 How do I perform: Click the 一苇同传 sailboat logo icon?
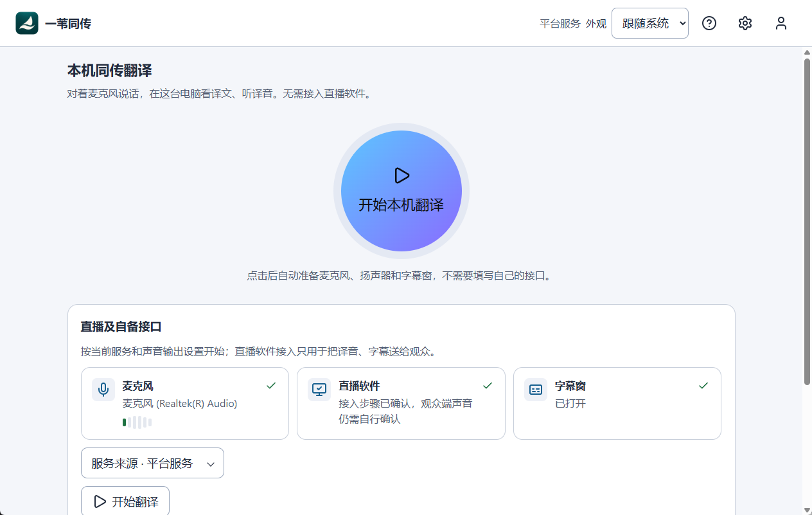coord(27,23)
